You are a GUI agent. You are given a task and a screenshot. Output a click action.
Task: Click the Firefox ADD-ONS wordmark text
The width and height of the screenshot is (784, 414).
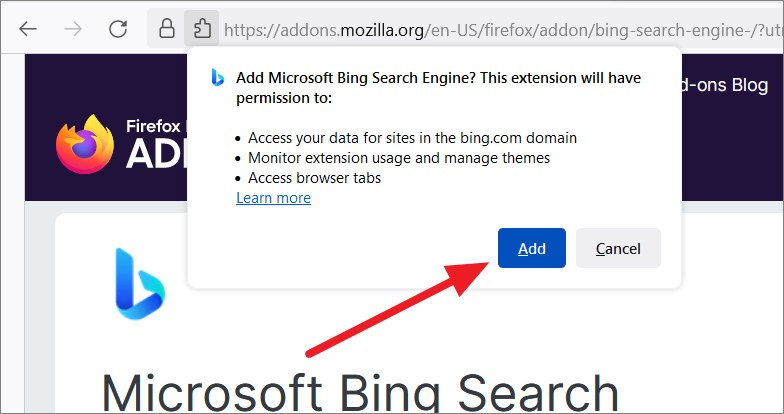[156, 144]
